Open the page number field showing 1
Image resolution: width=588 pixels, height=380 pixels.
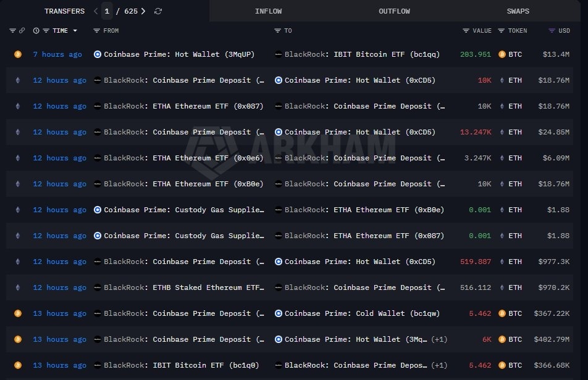[107, 11]
